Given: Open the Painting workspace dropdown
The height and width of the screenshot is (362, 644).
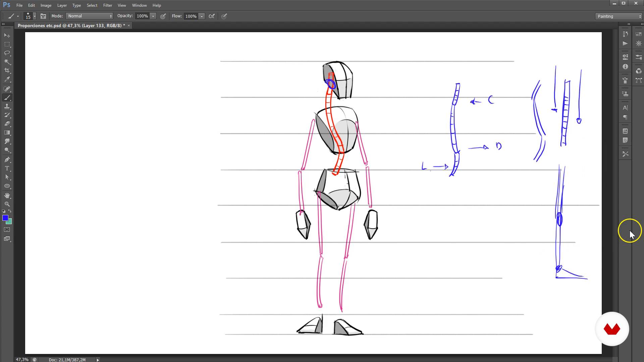Looking at the screenshot, I should click(619, 16).
